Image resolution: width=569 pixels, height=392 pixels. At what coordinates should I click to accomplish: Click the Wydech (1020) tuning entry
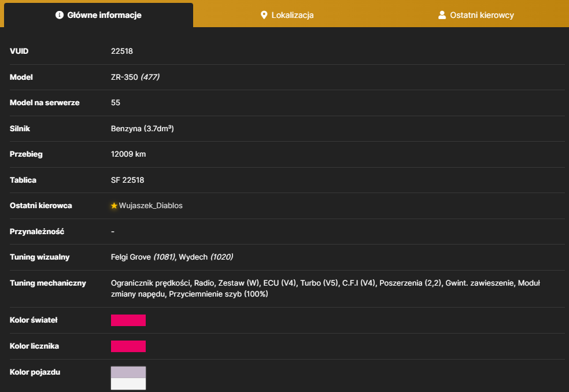click(x=206, y=257)
